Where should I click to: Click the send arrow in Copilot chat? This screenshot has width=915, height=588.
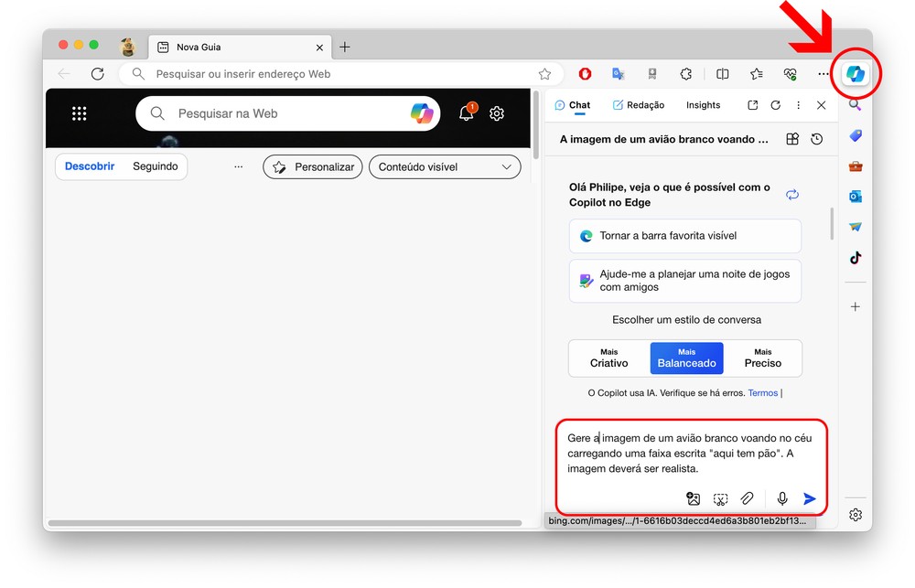point(810,498)
